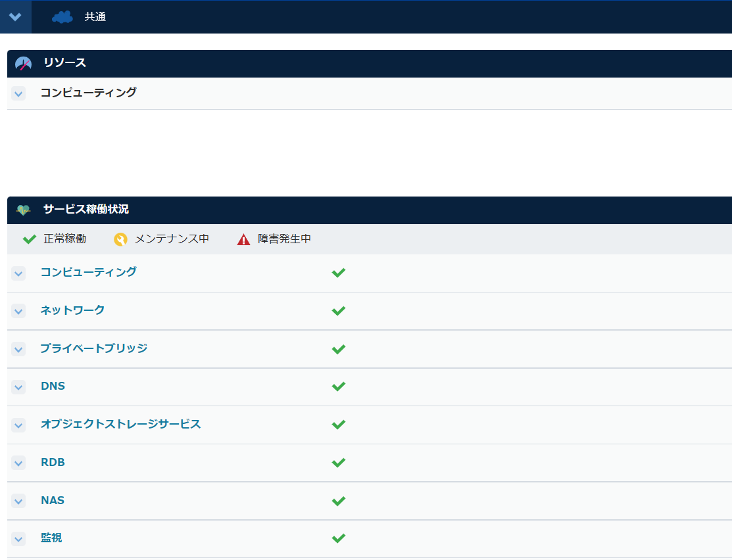The image size is (732, 560).
Task: Expand the オブジェクトストレージサービス row
Action: (x=18, y=425)
